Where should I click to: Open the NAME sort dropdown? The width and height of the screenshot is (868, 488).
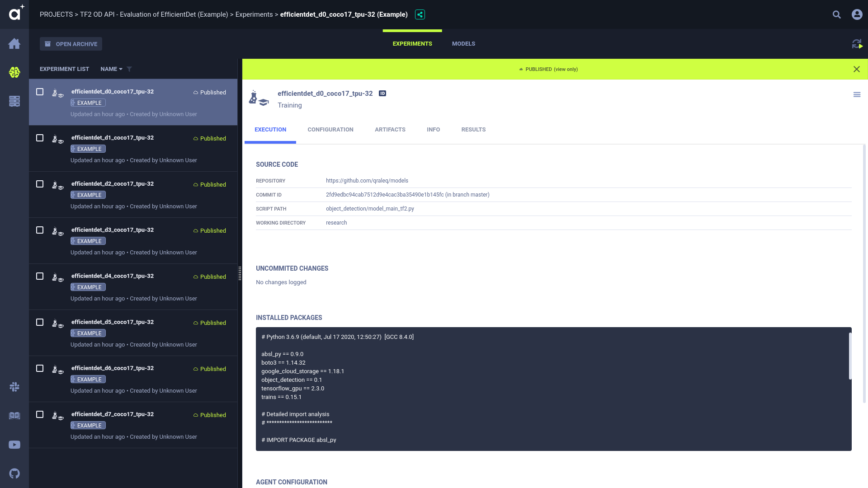pyautogui.click(x=111, y=69)
